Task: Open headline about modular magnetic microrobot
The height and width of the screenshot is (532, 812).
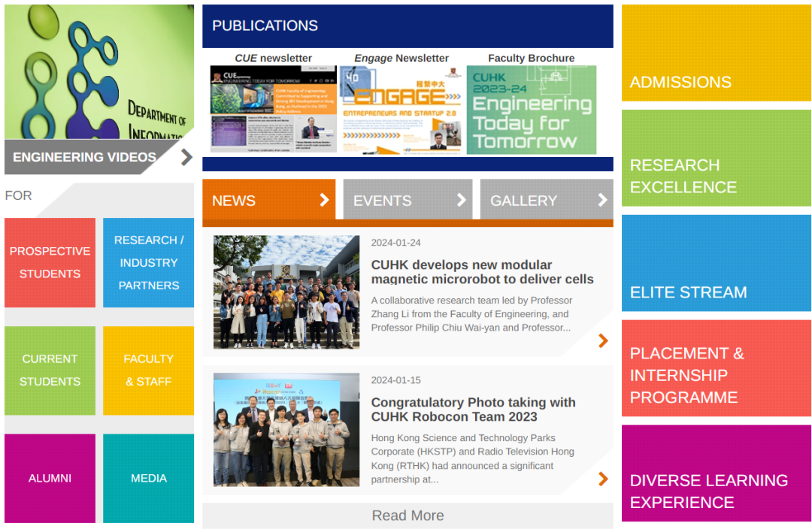Action: pyautogui.click(x=482, y=272)
